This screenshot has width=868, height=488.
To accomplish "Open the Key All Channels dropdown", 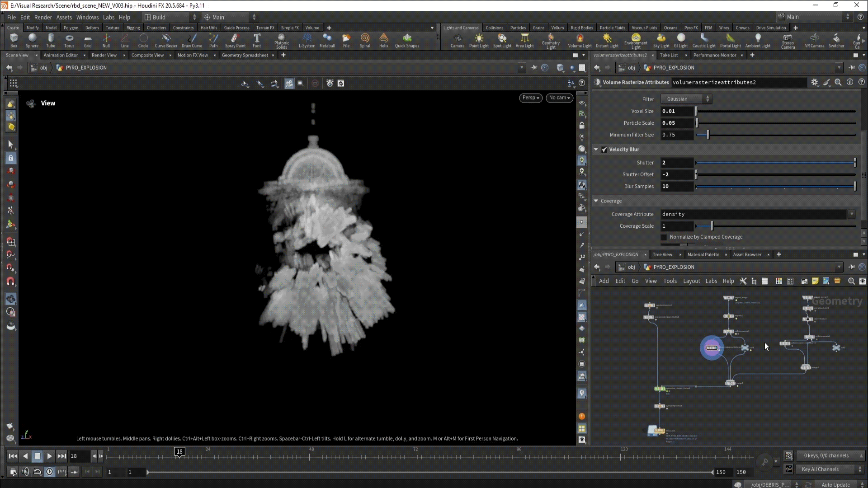I will pyautogui.click(x=830, y=469).
